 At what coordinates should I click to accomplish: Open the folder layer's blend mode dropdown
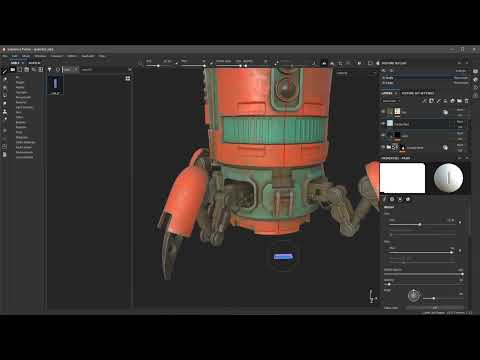pos(460,145)
